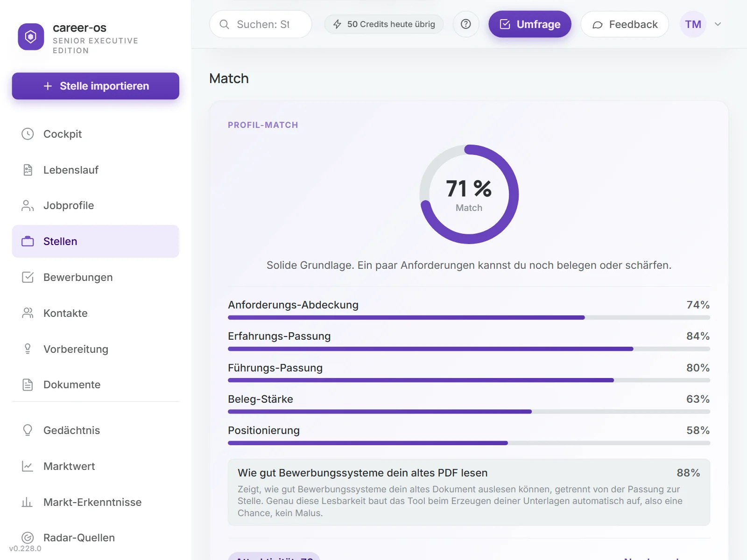Screen dimensions: 747x560
Task: Click the Marktwert chart icon
Action: pyautogui.click(x=28, y=466)
